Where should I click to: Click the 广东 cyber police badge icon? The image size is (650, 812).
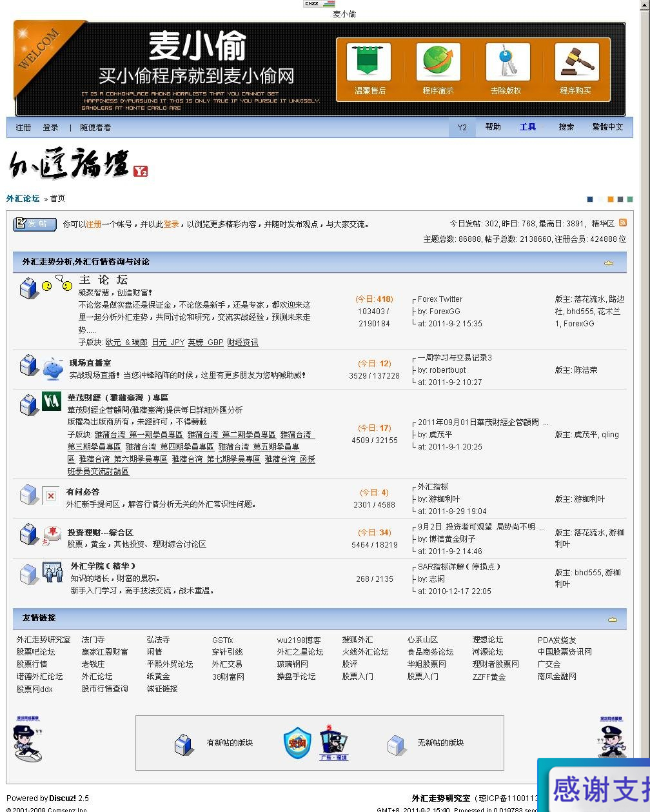pos(334,742)
